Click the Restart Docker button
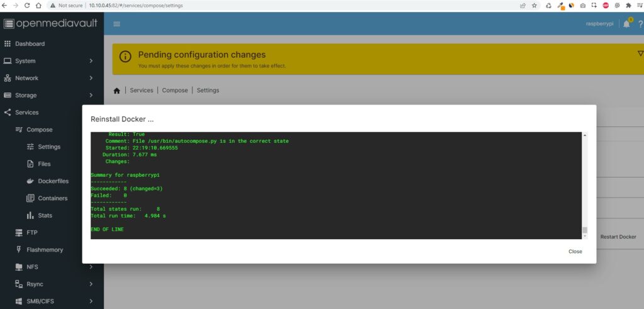Image resolution: width=644 pixels, height=309 pixels. tap(618, 237)
